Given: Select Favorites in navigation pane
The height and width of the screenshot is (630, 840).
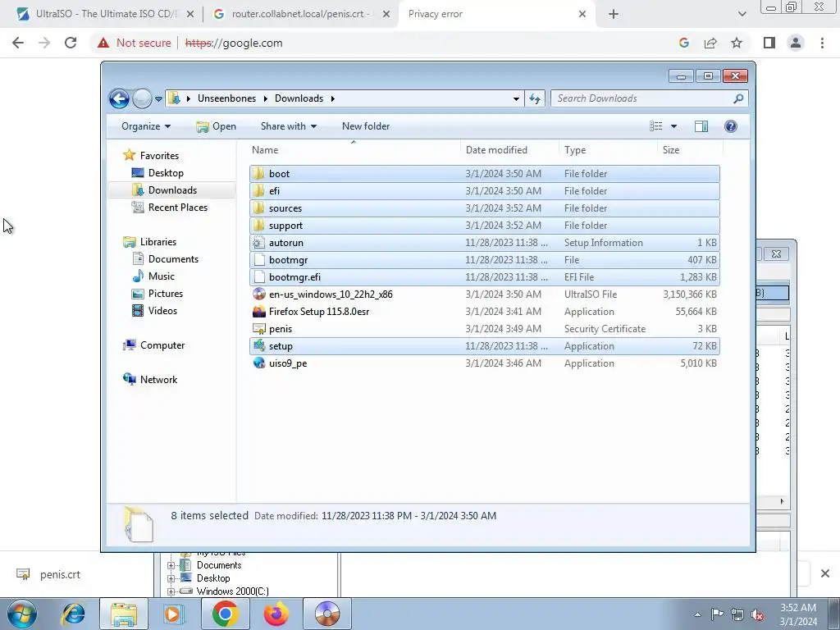Looking at the screenshot, I should click(x=159, y=156).
